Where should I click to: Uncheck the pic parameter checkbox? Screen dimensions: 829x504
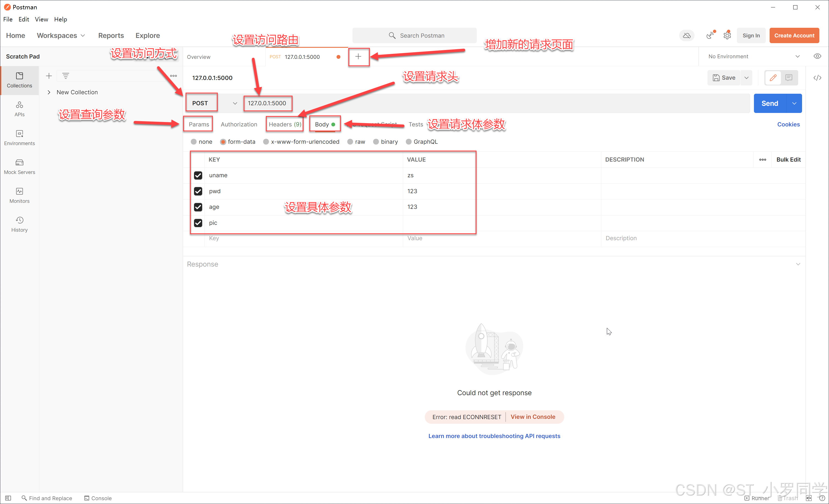pos(198,223)
